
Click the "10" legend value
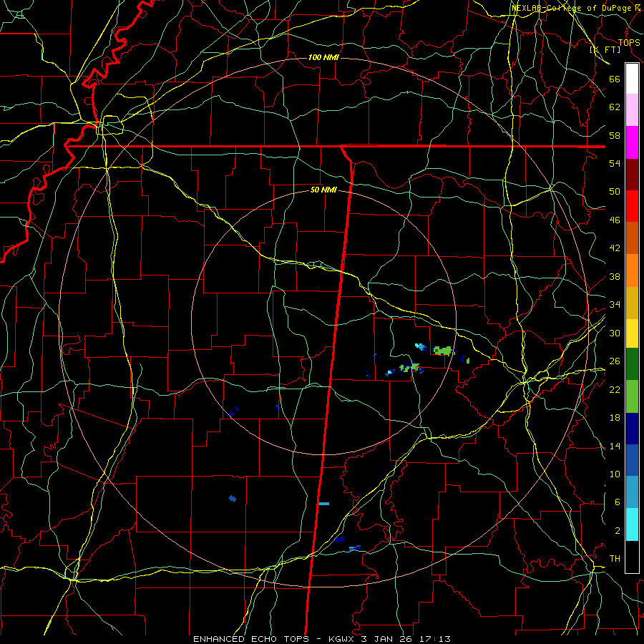615,474
